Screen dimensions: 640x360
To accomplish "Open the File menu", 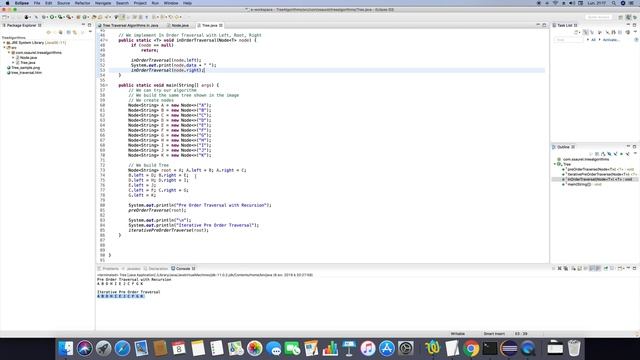I will point(37,3).
